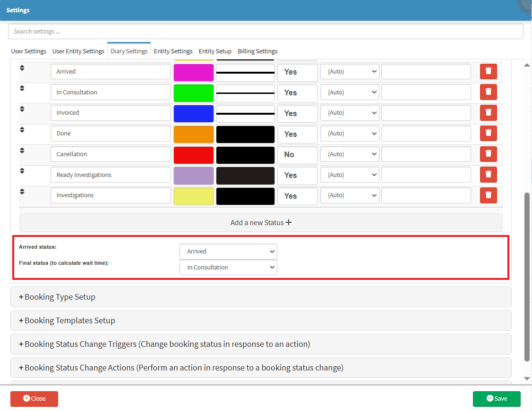Delete the Canellation status row
532x412 pixels.
(x=488, y=154)
